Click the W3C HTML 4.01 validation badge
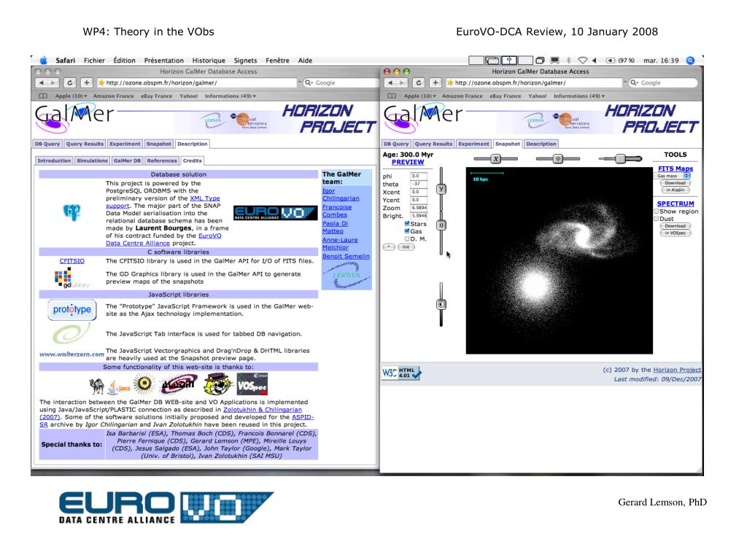This screenshot has height=560, width=747. (401, 373)
